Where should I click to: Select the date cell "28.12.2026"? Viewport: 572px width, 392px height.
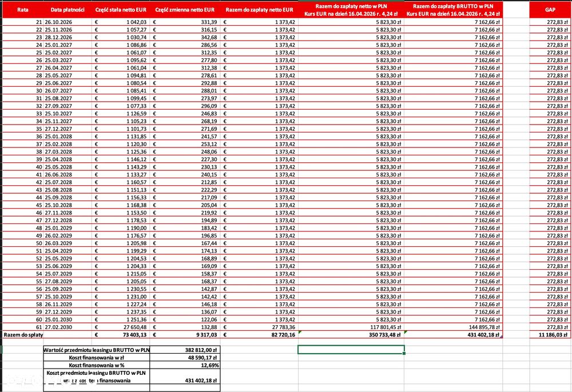pyautogui.click(x=67, y=37)
